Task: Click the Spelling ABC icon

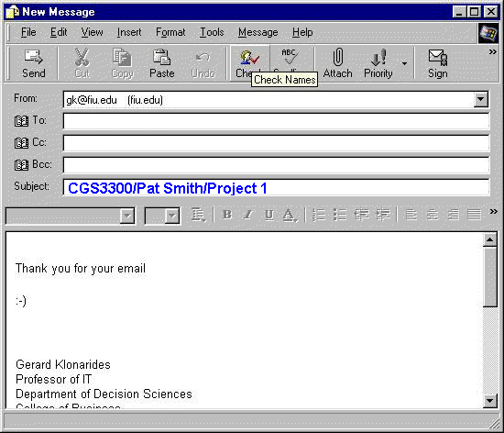Action: pos(290,56)
